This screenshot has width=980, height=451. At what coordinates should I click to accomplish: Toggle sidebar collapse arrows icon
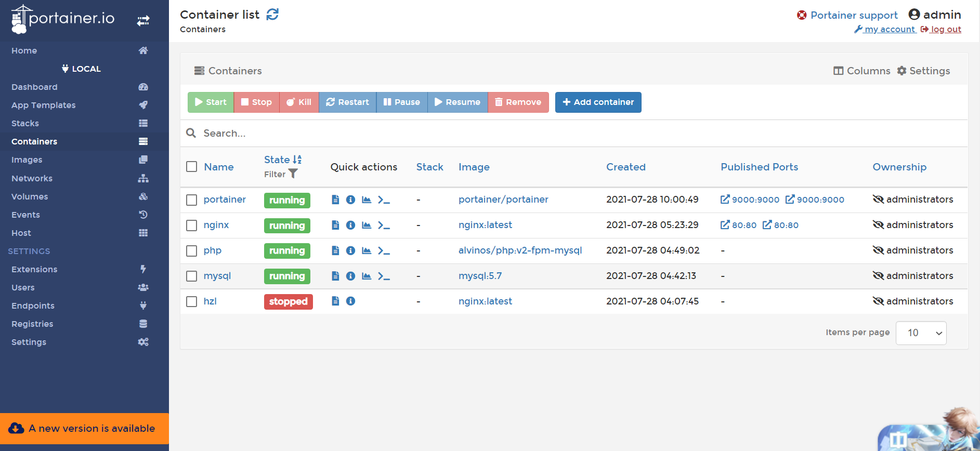[143, 21]
